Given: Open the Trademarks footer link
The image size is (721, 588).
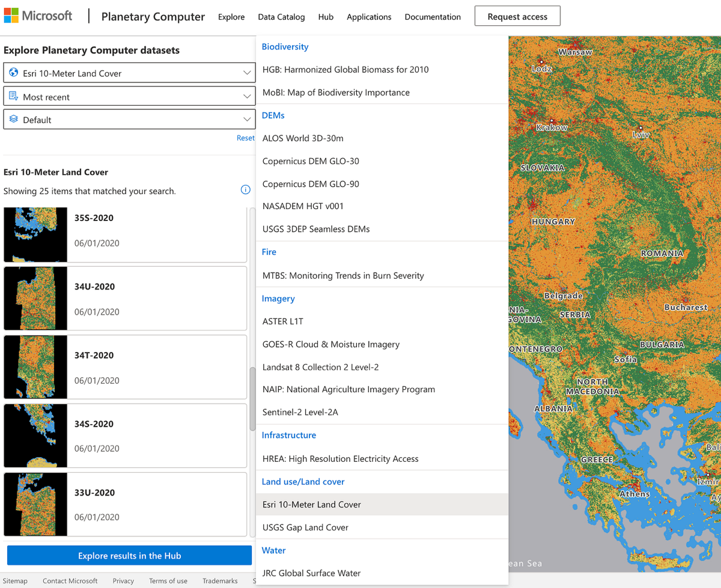Looking at the screenshot, I should [x=220, y=581].
